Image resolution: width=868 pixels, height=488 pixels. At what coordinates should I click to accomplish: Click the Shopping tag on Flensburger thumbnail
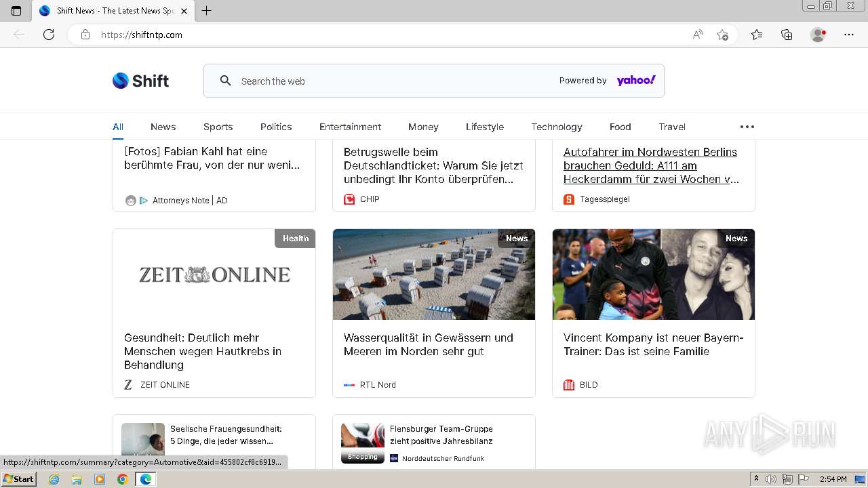[363, 457]
